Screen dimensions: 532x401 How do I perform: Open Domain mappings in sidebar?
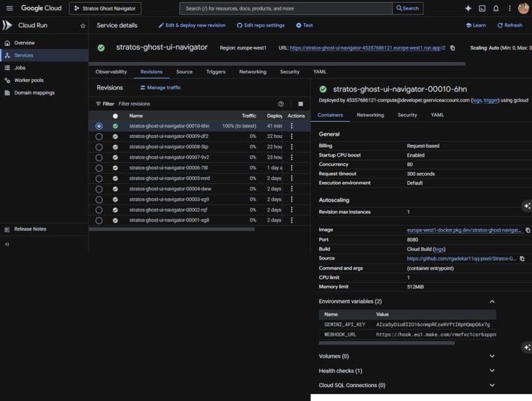pyautogui.click(x=34, y=93)
